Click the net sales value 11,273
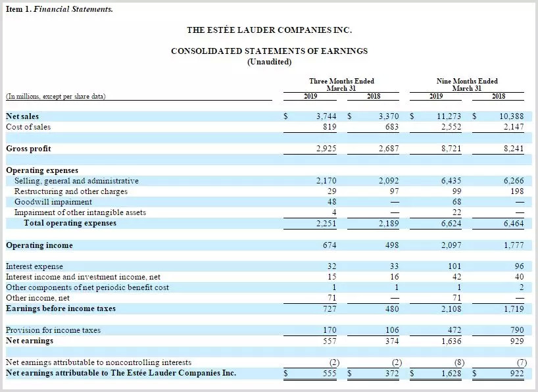 (451, 116)
